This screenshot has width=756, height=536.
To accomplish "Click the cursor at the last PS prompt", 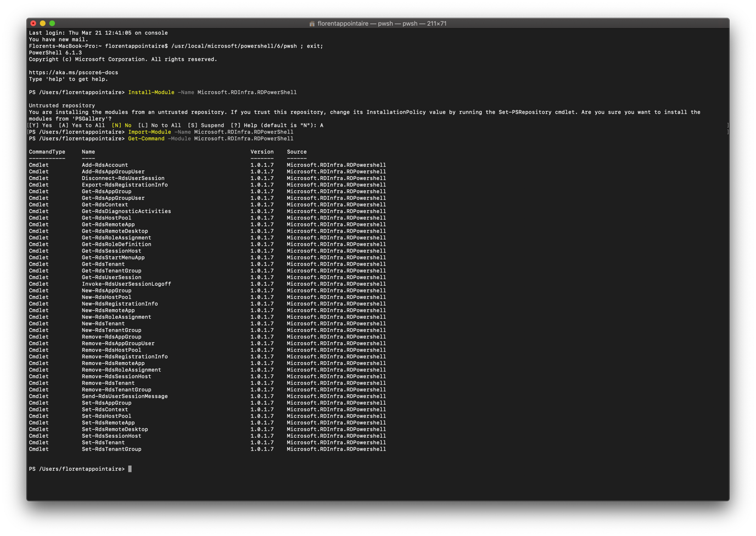I will coord(130,469).
